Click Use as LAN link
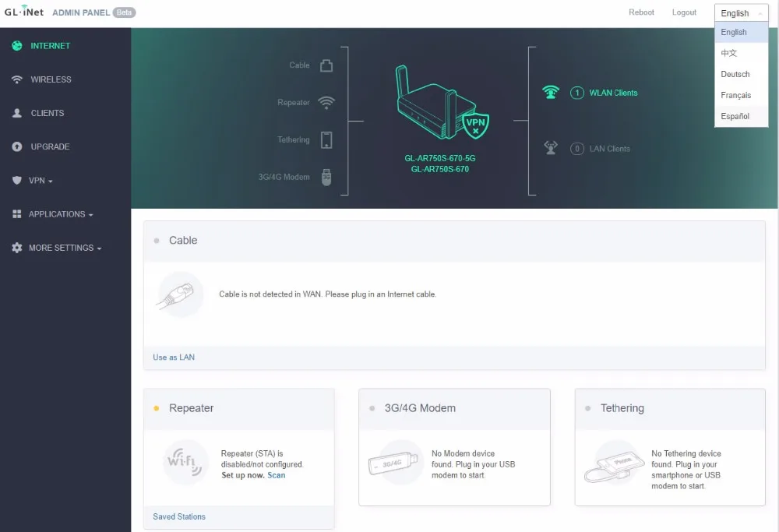Image resolution: width=779 pixels, height=532 pixels. tap(174, 358)
